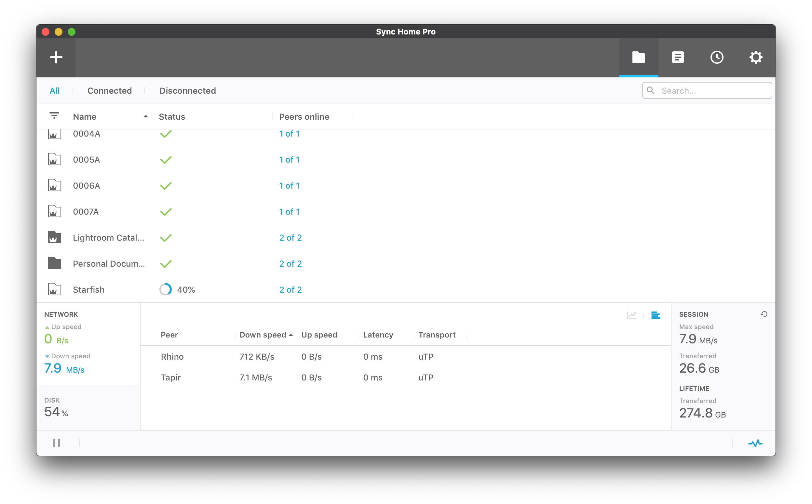Viewport: 812px width, 504px height.
Task: Sort folders by the Status column
Action: [x=172, y=117]
